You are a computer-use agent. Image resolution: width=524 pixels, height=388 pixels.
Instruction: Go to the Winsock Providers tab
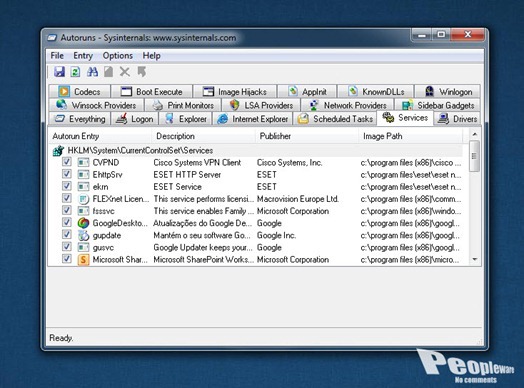(96, 105)
